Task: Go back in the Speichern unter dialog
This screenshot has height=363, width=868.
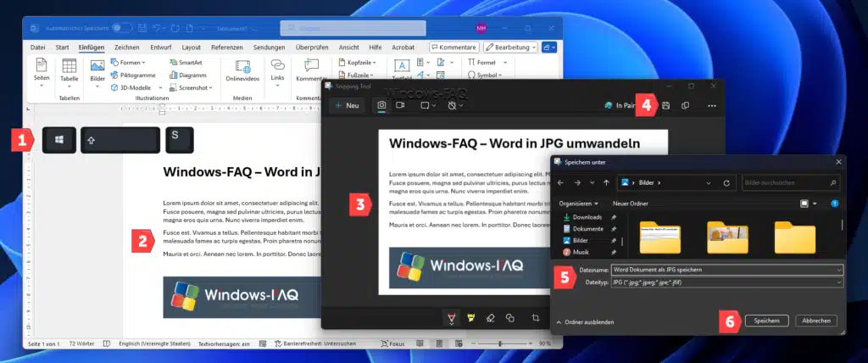Action: point(561,182)
